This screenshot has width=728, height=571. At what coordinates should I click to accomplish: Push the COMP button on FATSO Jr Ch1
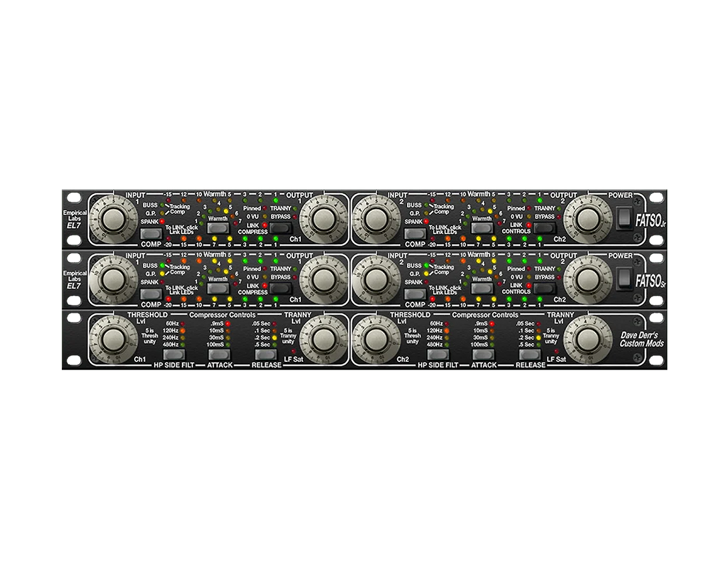[x=150, y=233]
